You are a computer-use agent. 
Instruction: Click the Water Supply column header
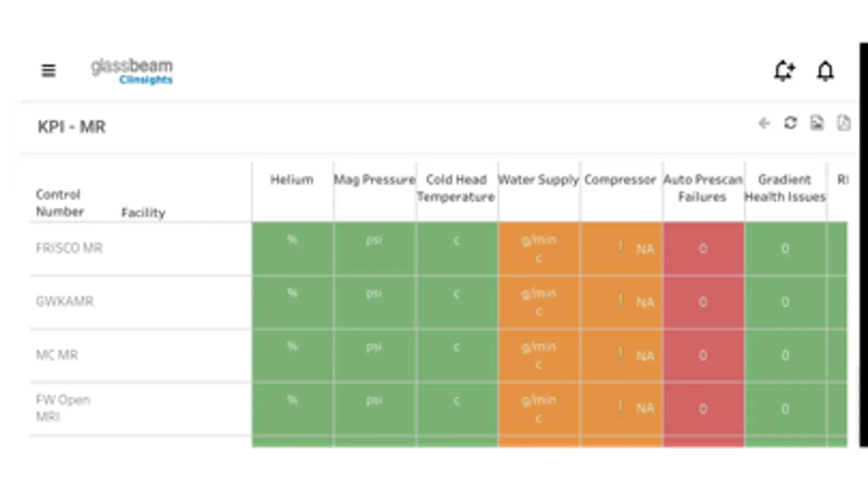tap(538, 180)
